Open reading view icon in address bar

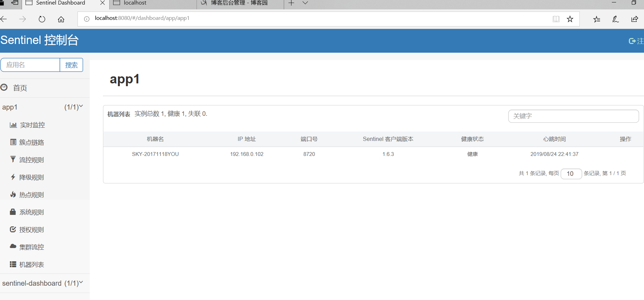556,19
